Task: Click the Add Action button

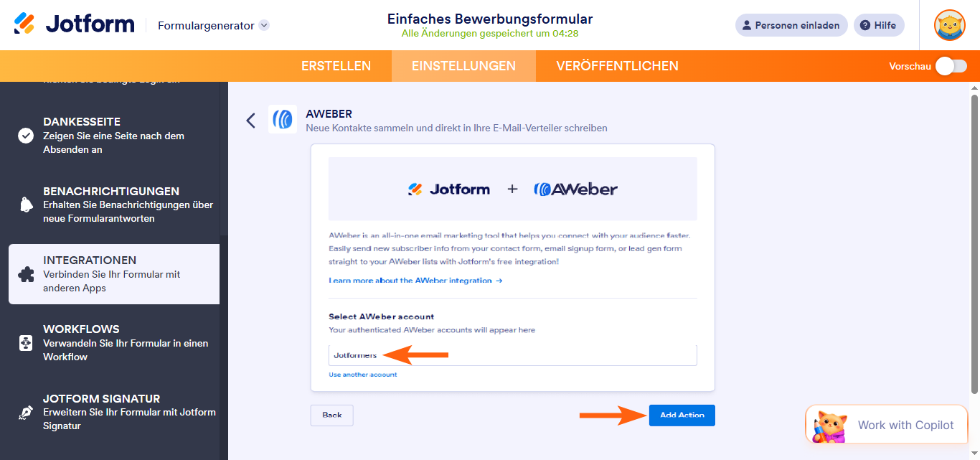Action: 682,415
